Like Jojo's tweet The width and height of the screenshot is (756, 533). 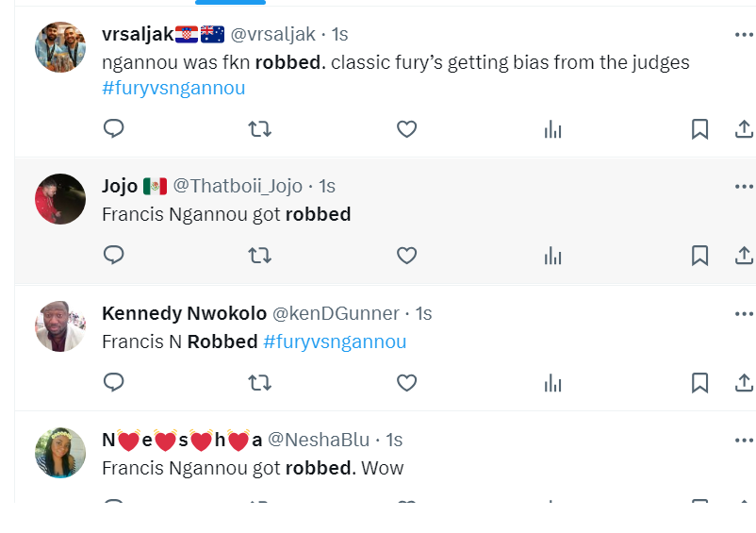(x=406, y=255)
